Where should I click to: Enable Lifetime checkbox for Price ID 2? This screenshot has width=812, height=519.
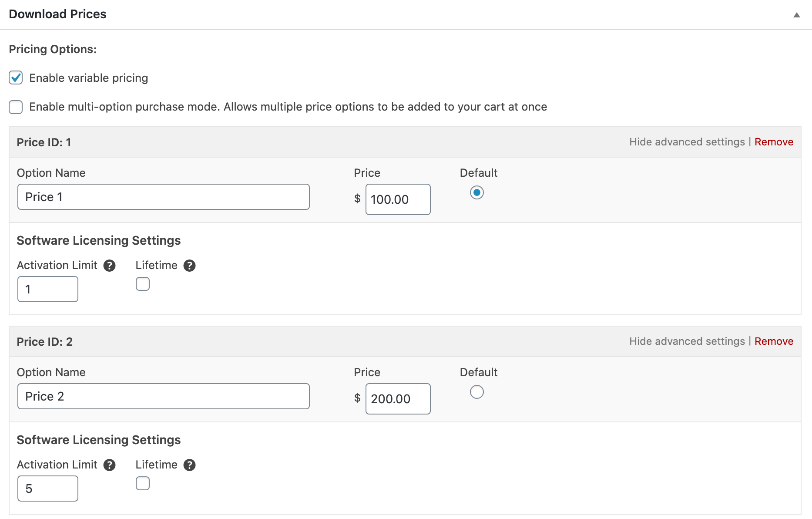[x=143, y=483]
